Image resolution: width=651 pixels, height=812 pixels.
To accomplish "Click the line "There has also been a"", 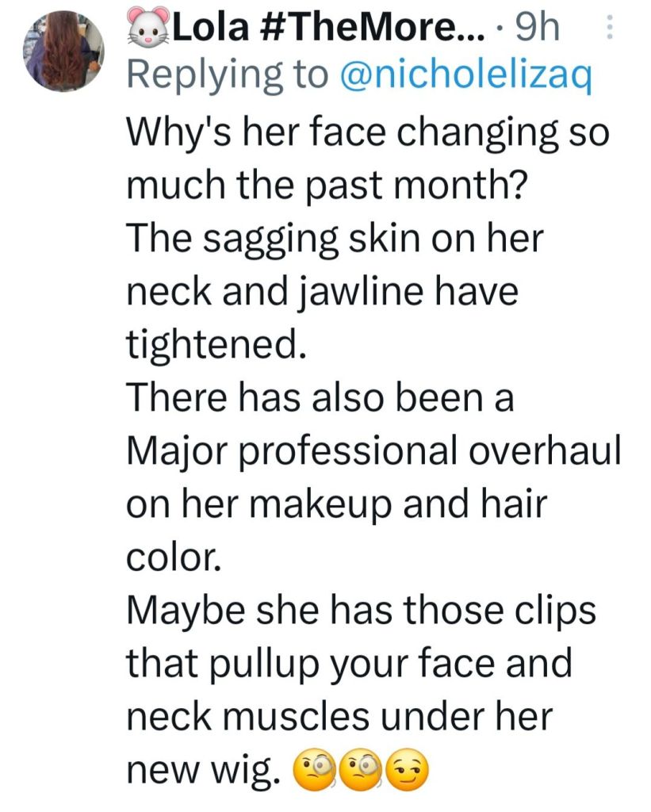I will pyautogui.click(x=320, y=397).
